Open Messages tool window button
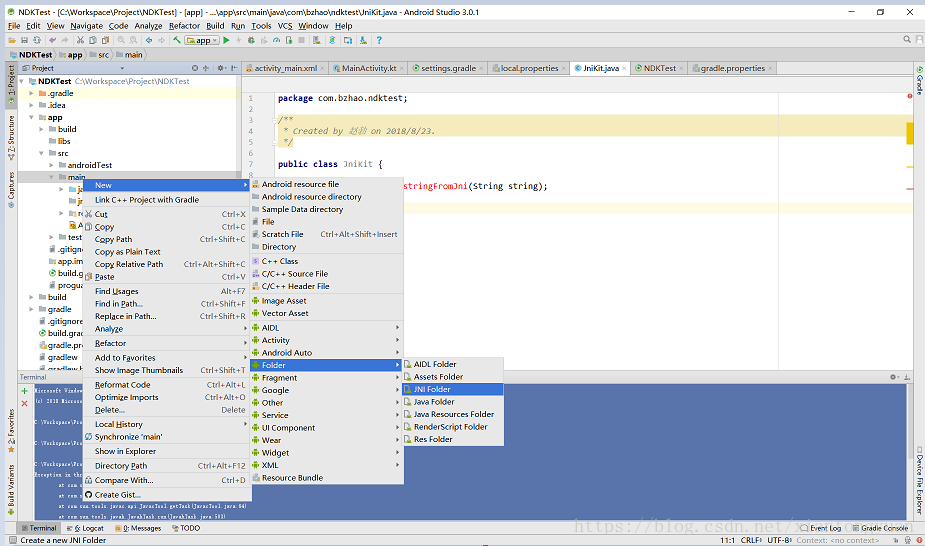This screenshot has width=925, height=546. [138, 528]
